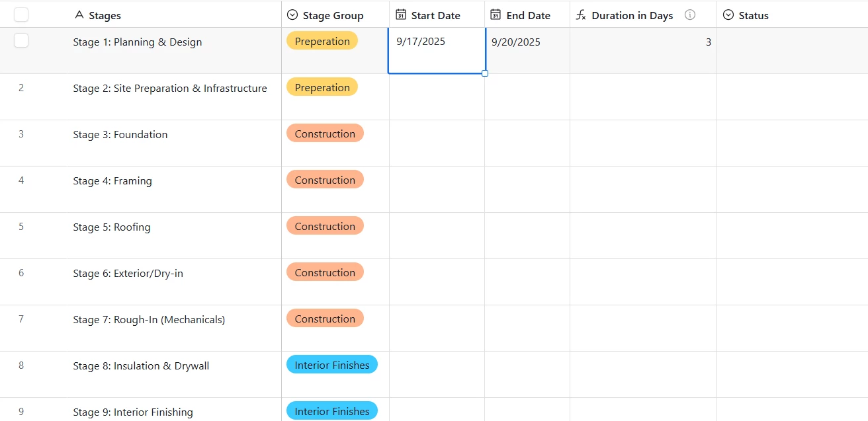Select the Preperation tag in Stage 2
Image resolution: width=868 pixels, height=421 pixels.
(x=322, y=87)
